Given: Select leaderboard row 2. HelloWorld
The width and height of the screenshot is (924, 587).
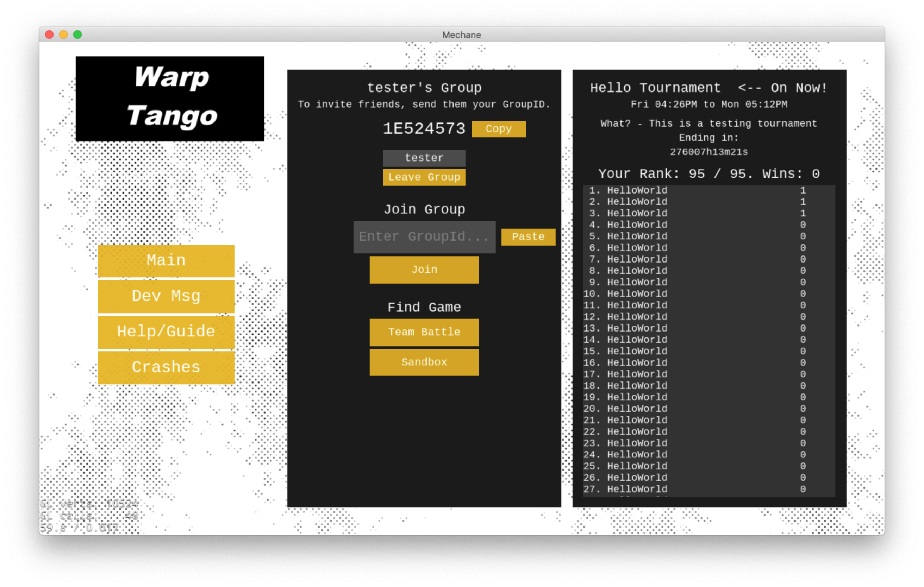Looking at the screenshot, I should click(709, 202).
